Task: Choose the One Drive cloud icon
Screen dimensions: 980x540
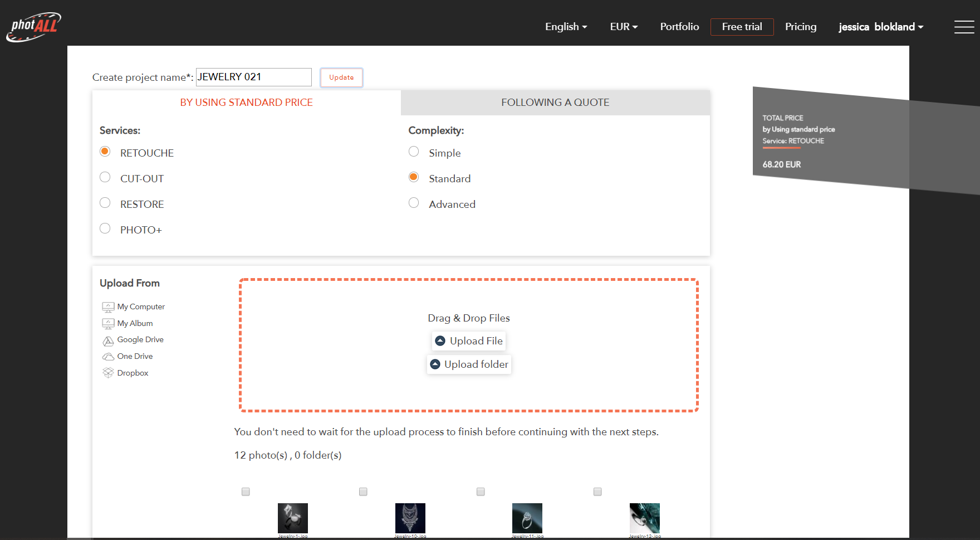Action: 108,357
